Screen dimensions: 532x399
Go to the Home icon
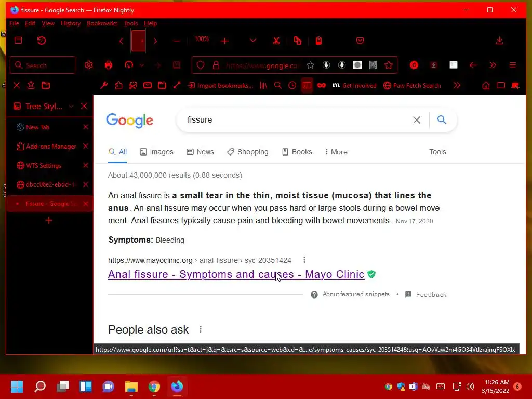point(486,86)
